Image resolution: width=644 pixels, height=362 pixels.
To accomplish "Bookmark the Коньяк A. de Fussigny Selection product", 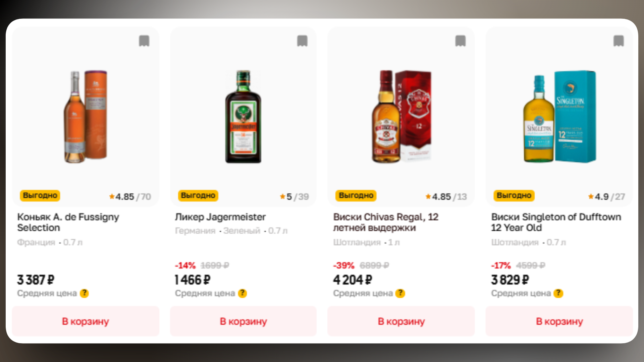I will tap(144, 41).
